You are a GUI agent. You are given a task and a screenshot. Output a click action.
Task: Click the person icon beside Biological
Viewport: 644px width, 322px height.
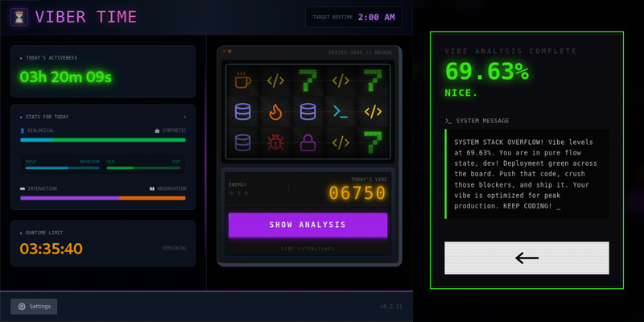click(x=23, y=130)
